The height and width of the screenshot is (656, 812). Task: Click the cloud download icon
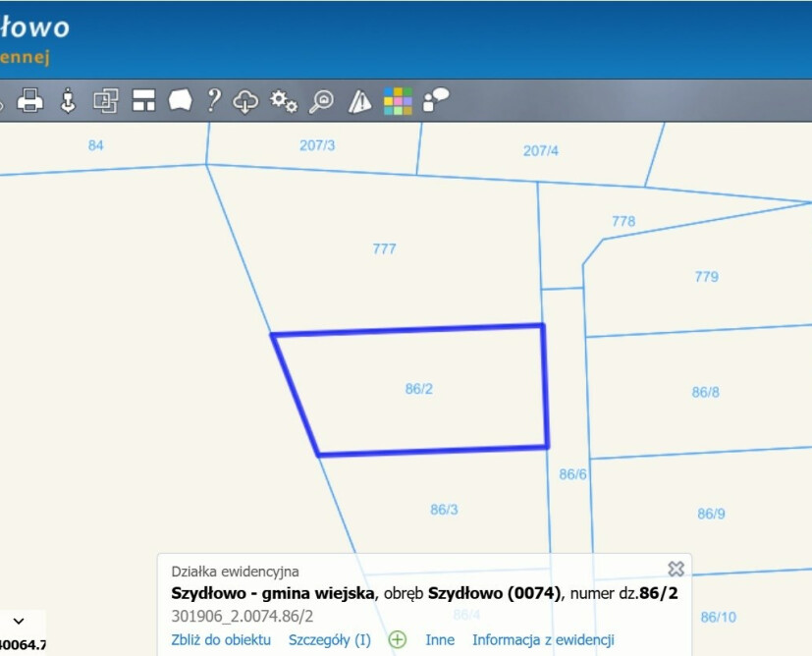click(x=245, y=100)
